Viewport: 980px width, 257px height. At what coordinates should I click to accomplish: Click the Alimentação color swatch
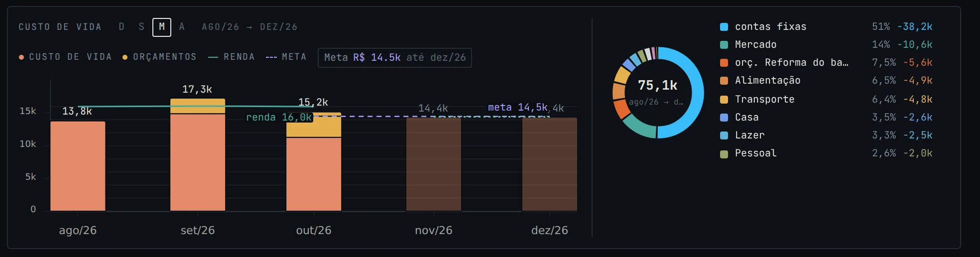724,81
